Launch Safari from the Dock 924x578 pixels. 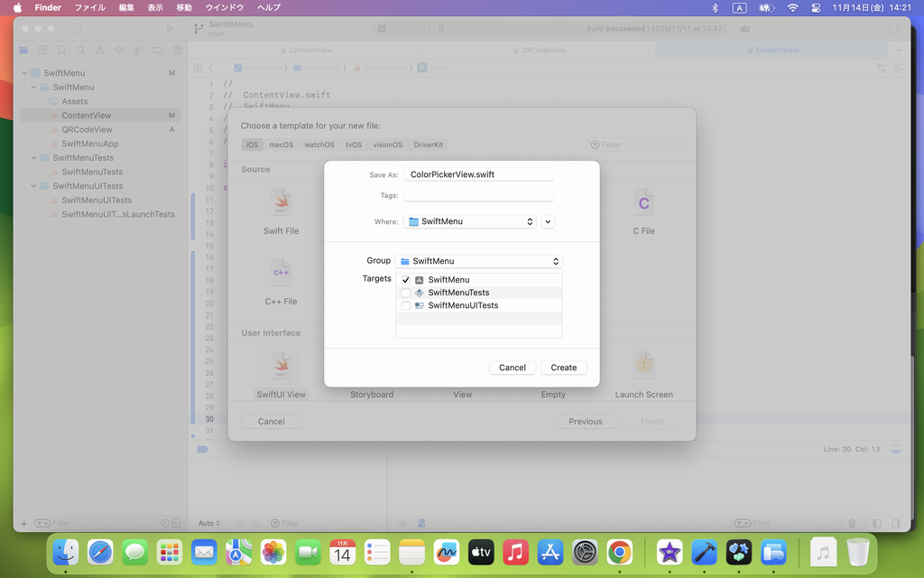click(x=100, y=552)
